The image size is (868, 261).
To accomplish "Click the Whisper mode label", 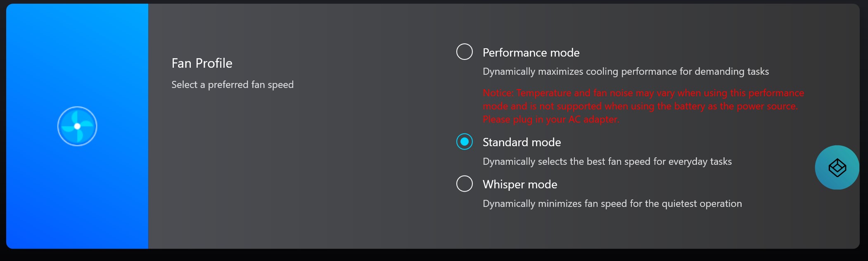I will tap(520, 184).
